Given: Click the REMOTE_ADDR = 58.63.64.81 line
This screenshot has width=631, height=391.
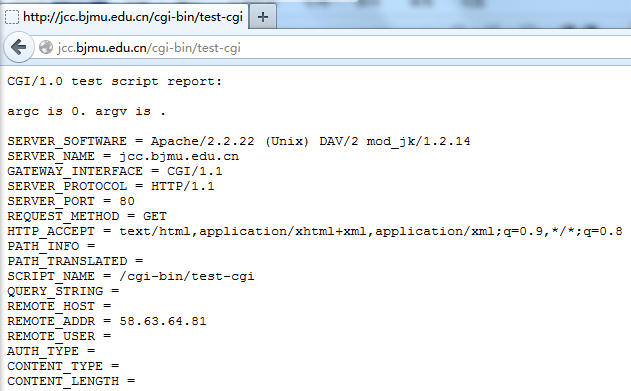Looking at the screenshot, I should [107, 321].
